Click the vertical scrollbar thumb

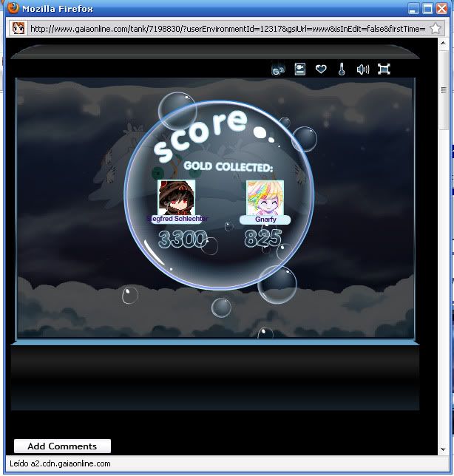pos(444,90)
